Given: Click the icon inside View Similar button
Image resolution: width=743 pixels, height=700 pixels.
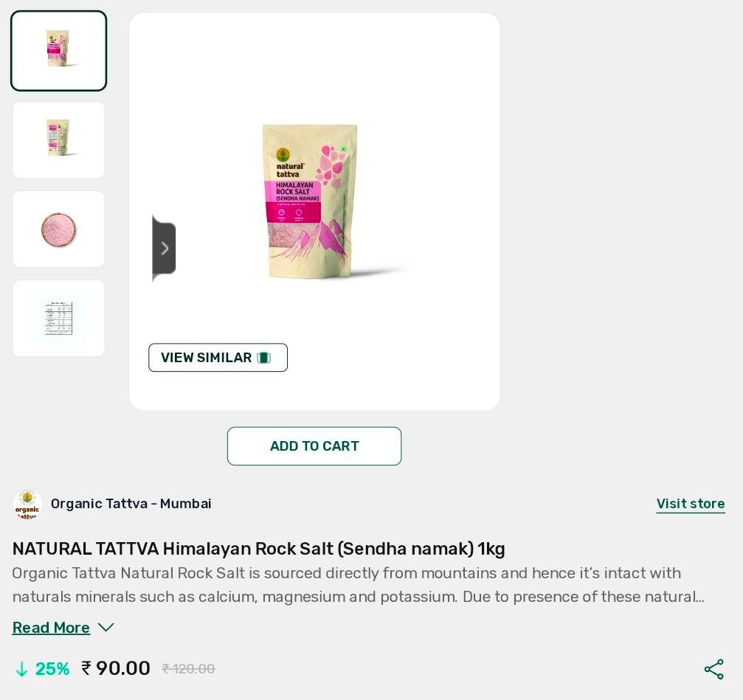Looking at the screenshot, I should coord(264,358).
